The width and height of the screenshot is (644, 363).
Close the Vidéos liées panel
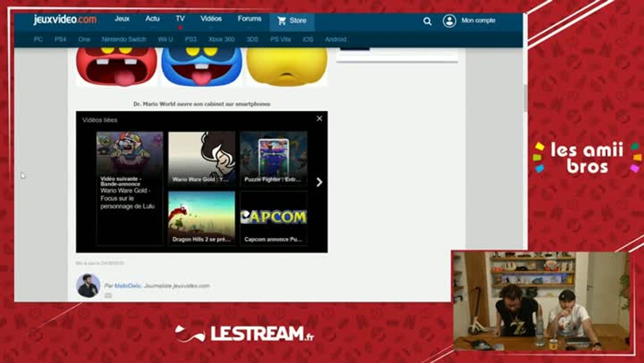(319, 118)
